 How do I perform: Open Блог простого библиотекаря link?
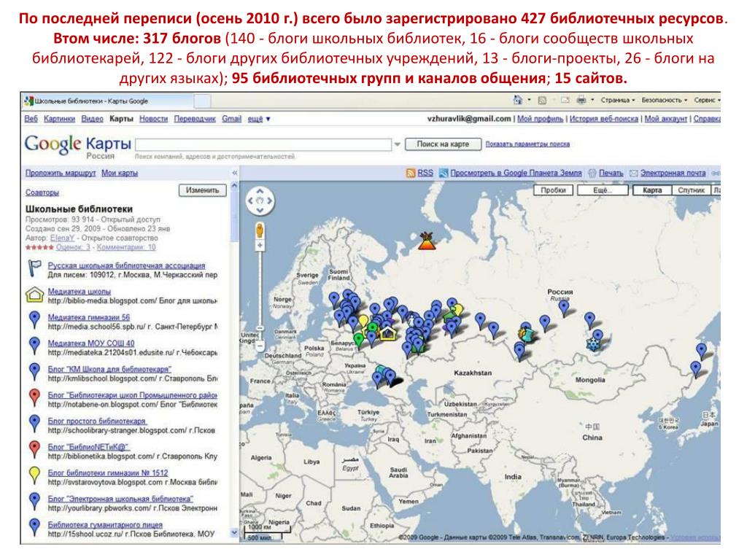coord(98,421)
